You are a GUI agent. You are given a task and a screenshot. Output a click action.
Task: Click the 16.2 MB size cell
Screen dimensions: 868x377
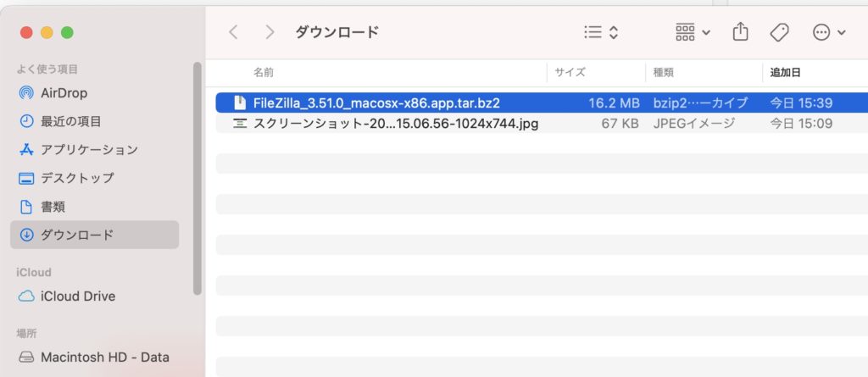click(614, 103)
